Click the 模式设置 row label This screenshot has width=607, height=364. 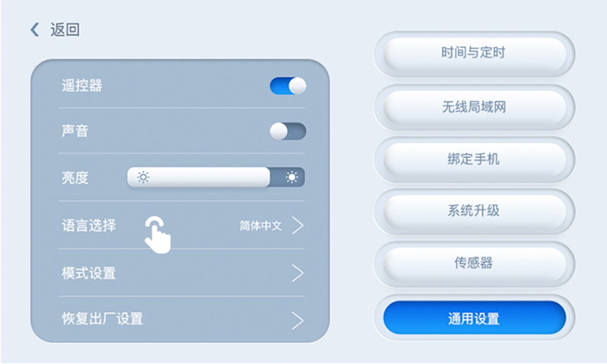pos(89,273)
